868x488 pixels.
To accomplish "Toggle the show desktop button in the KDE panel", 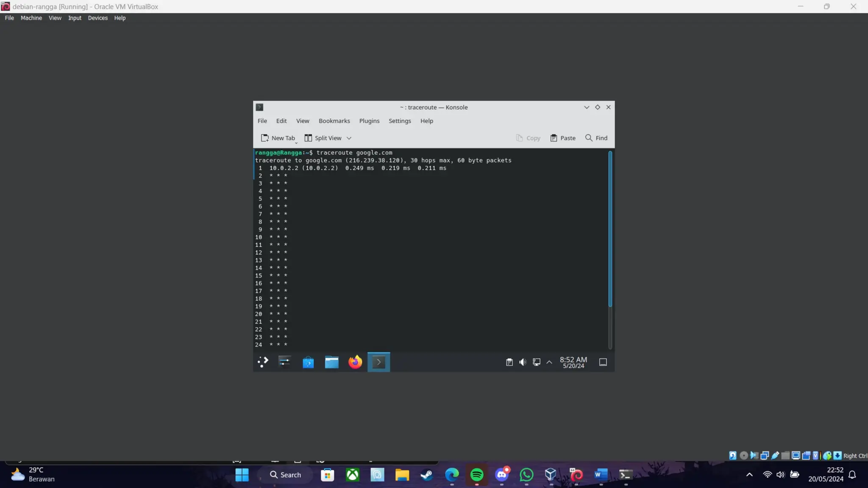I will pyautogui.click(x=603, y=362).
